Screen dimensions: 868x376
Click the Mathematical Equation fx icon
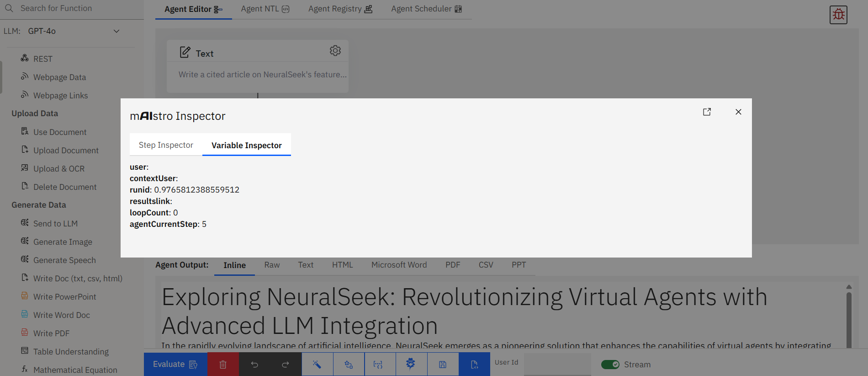(25, 369)
